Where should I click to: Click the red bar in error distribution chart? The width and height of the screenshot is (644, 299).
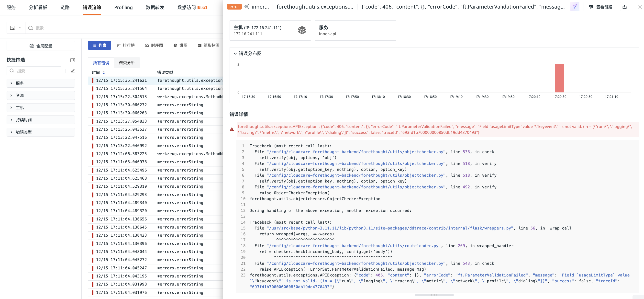tap(559, 78)
